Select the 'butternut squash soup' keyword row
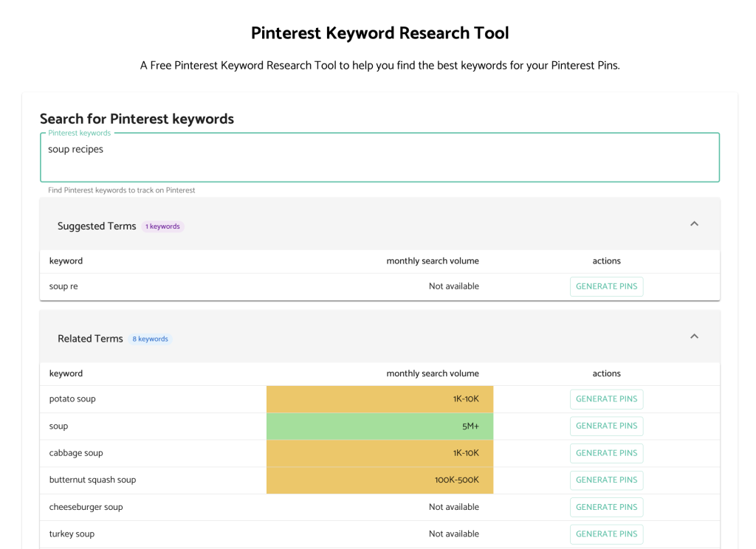756x549 pixels. [x=92, y=480]
